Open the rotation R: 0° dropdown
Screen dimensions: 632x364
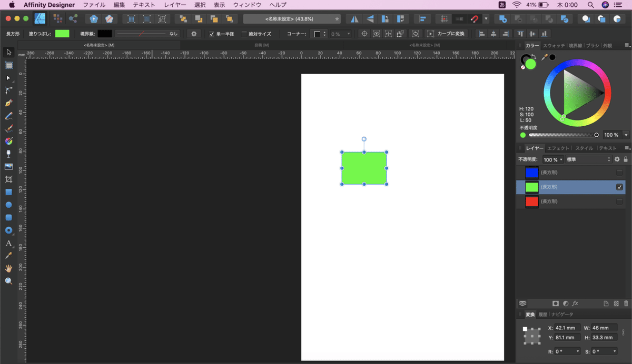tap(568, 351)
